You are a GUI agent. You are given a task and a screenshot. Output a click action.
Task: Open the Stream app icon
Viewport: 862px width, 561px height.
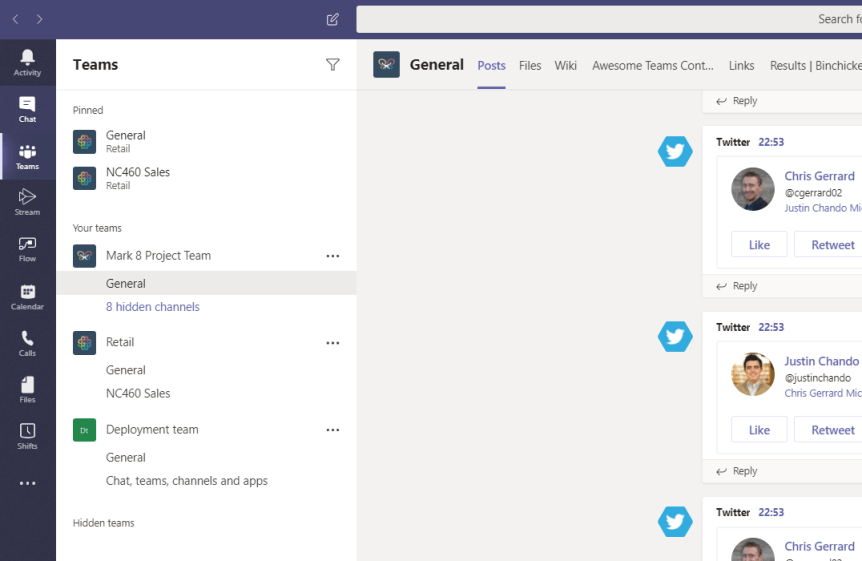click(27, 202)
